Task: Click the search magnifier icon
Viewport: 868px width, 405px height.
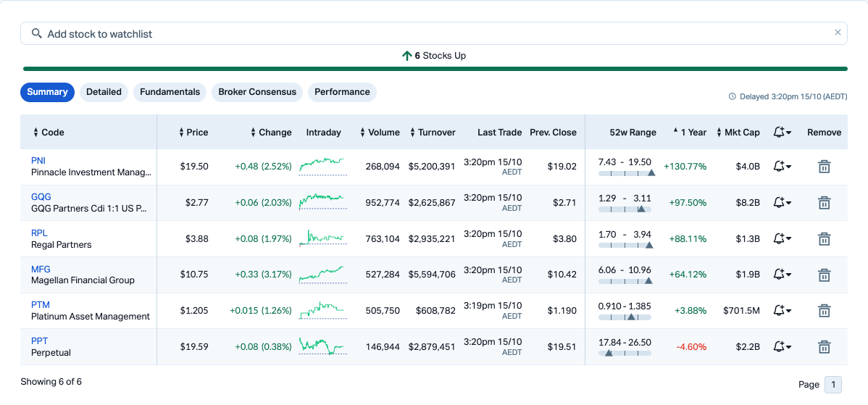Action: pyautogui.click(x=37, y=33)
